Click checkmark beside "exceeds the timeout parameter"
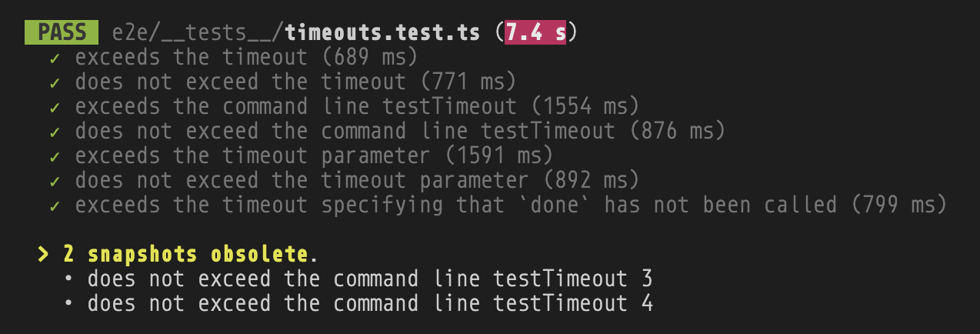This screenshot has width=980, height=334. pyautogui.click(x=55, y=157)
